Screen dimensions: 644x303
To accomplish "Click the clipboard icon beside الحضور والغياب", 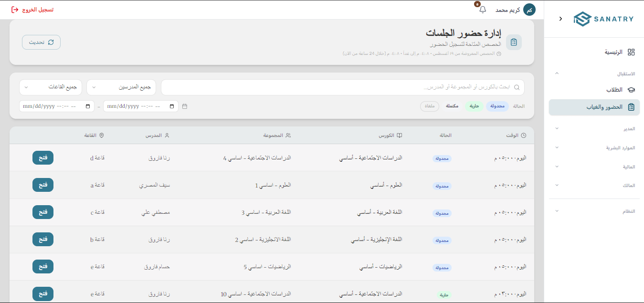I will tap(631, 107).
